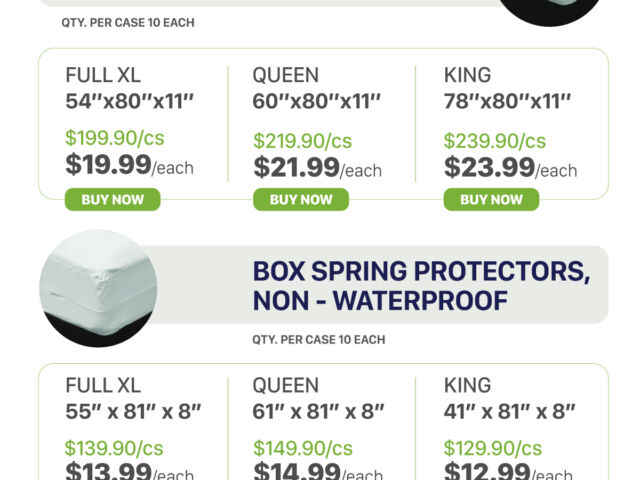
Task: Click the $239.90/cs case price
Action: point(494,141)
